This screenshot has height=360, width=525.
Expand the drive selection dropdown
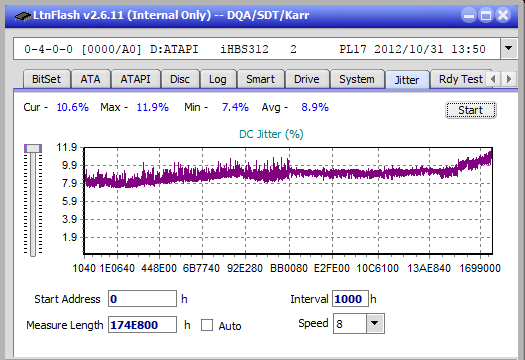click(x=509, y=49)
